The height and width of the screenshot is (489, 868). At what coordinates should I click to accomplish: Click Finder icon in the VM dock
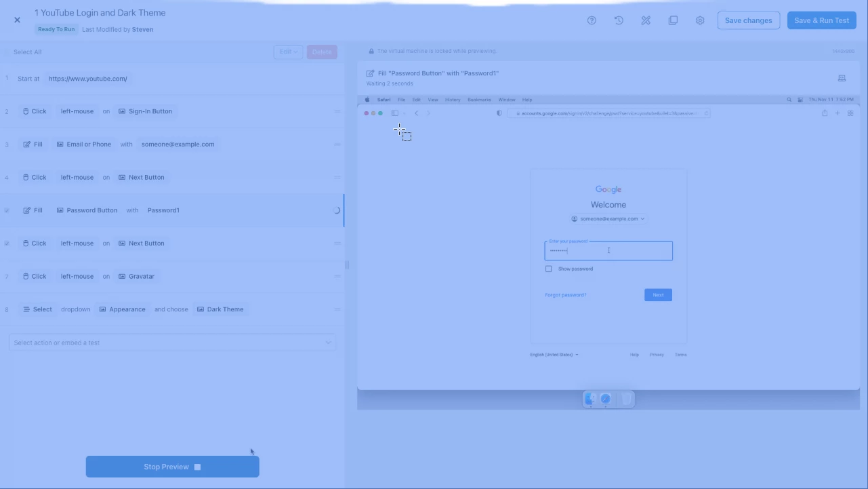(590, 399)
